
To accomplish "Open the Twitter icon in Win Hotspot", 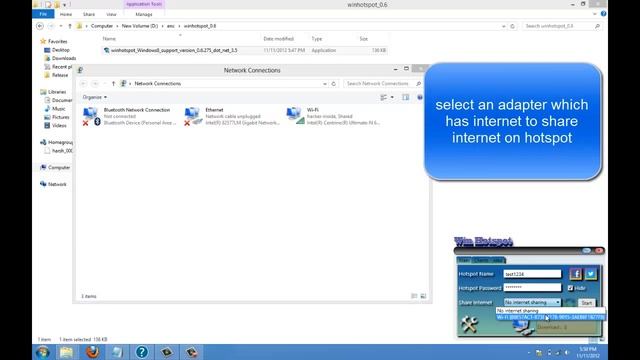I will [x=591, y=274].
